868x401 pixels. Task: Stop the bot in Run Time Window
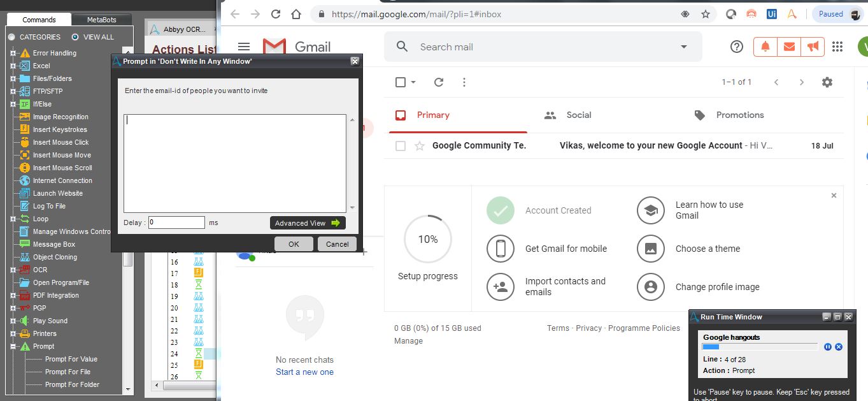click(839, 347)
